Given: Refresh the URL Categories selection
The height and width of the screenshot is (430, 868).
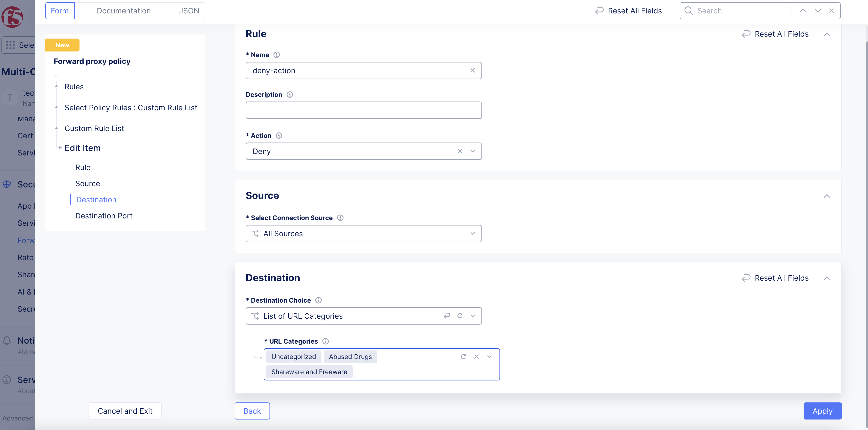Looking at the screenshot, I should [464, 357].
